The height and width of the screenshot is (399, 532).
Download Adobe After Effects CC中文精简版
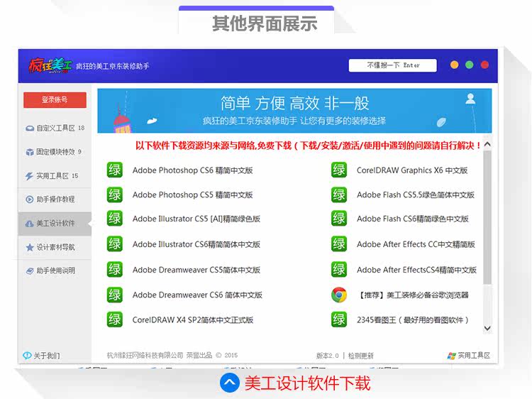(416, 244)
